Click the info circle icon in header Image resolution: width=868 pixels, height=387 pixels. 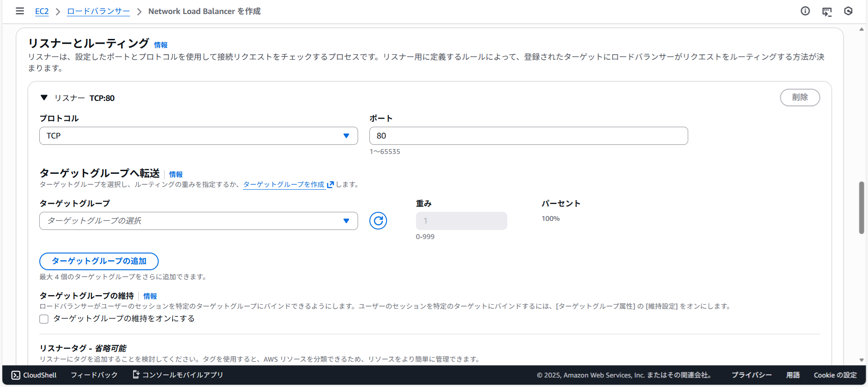pos(805,11)
